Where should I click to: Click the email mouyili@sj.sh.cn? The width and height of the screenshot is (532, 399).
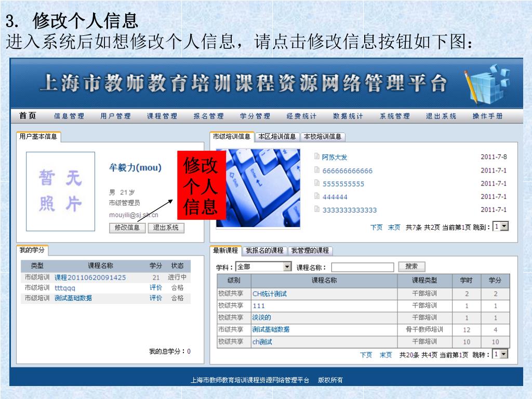pos(134,215)
